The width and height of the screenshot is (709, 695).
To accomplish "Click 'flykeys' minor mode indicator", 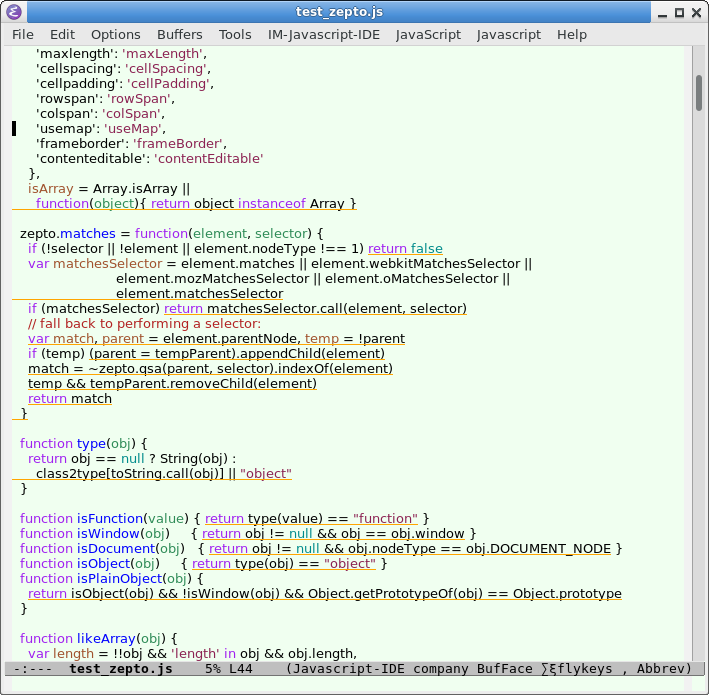I will click(x=585, y=669).
